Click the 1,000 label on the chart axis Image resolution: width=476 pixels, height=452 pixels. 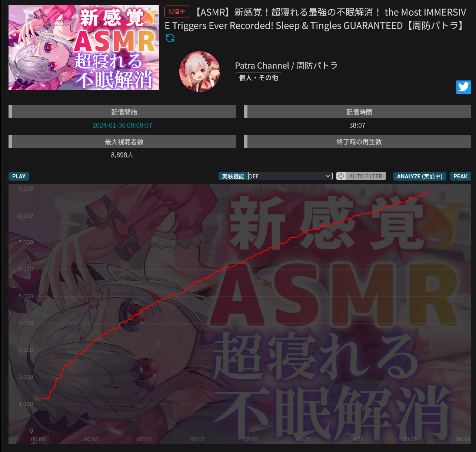coord(26,404)
